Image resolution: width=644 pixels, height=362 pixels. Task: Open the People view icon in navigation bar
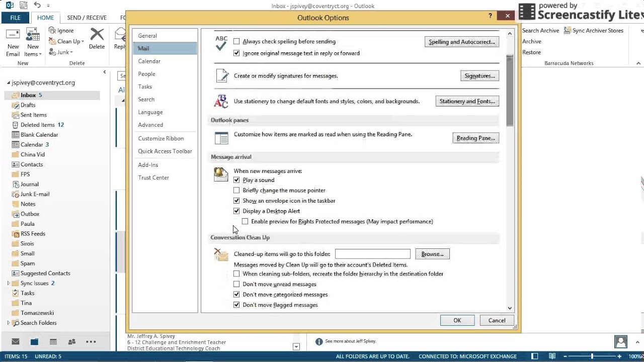click(x=71, y=342)
